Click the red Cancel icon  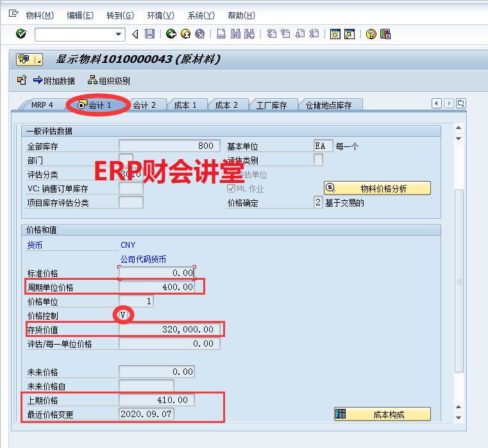pyautogui.click(x=200, y=34)
